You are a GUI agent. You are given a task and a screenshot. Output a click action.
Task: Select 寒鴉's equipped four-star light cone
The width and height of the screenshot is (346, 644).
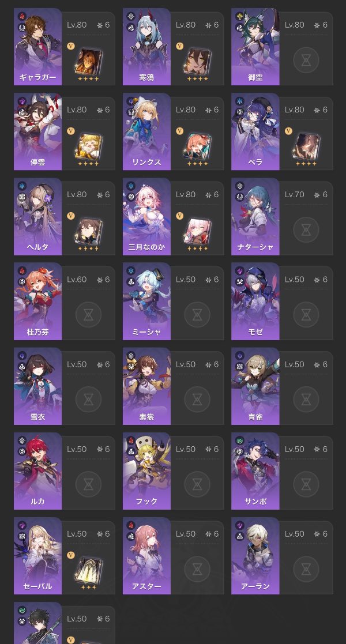click(x=197, y=62)
